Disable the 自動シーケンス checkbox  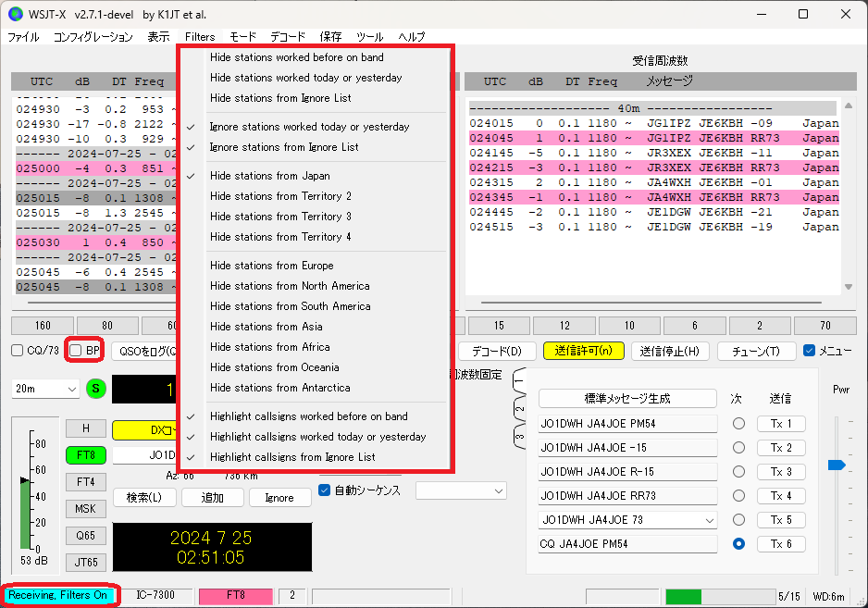tap(324, 491)
